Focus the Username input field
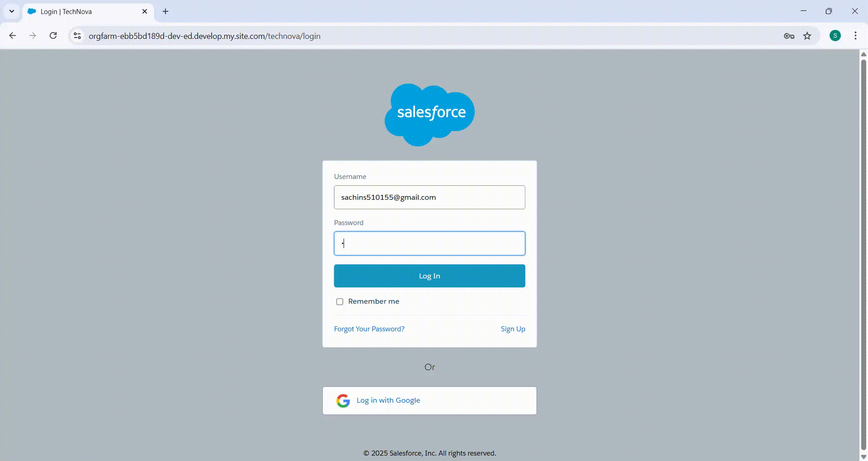The width and height of the screenshot is (868, 461). click(429, 198)
